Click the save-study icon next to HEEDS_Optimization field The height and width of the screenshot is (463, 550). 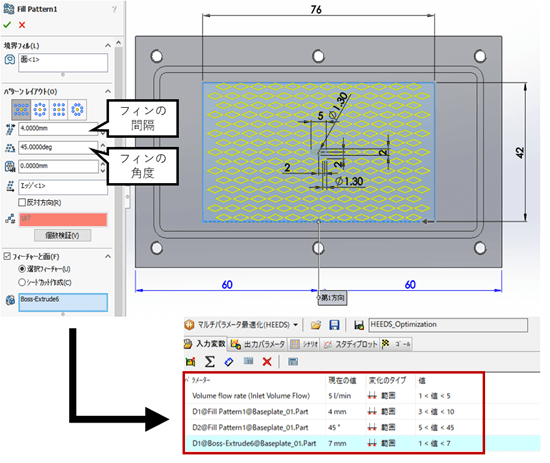(359, 326)
